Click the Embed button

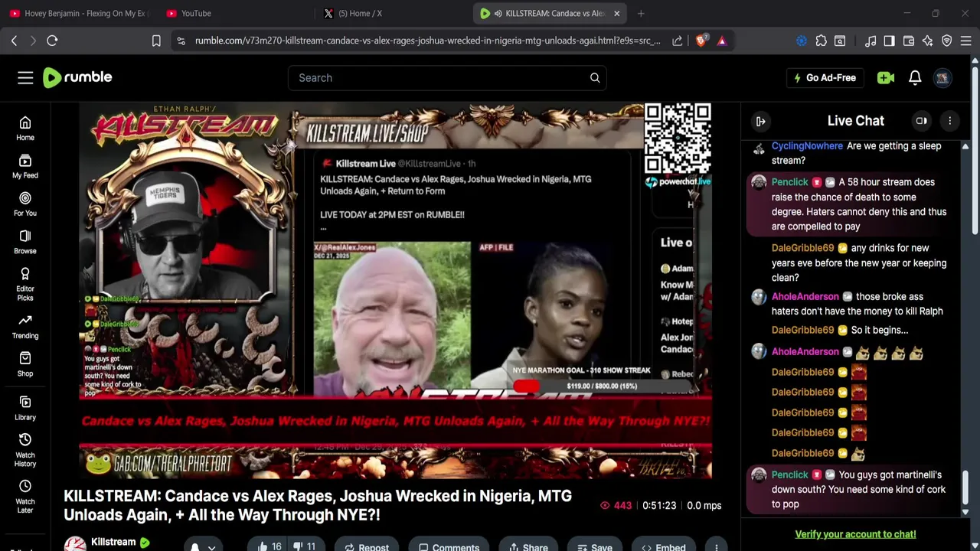[x=663, y=546]
